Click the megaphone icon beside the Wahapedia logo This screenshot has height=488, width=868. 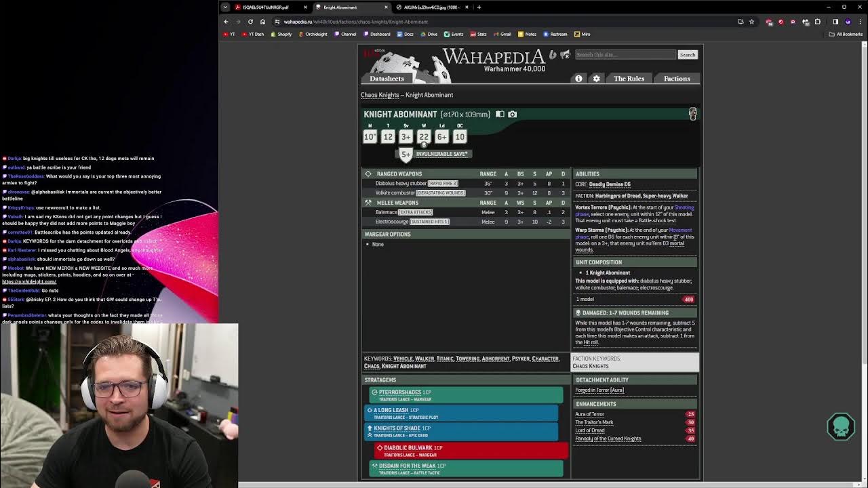coord(565,55)
